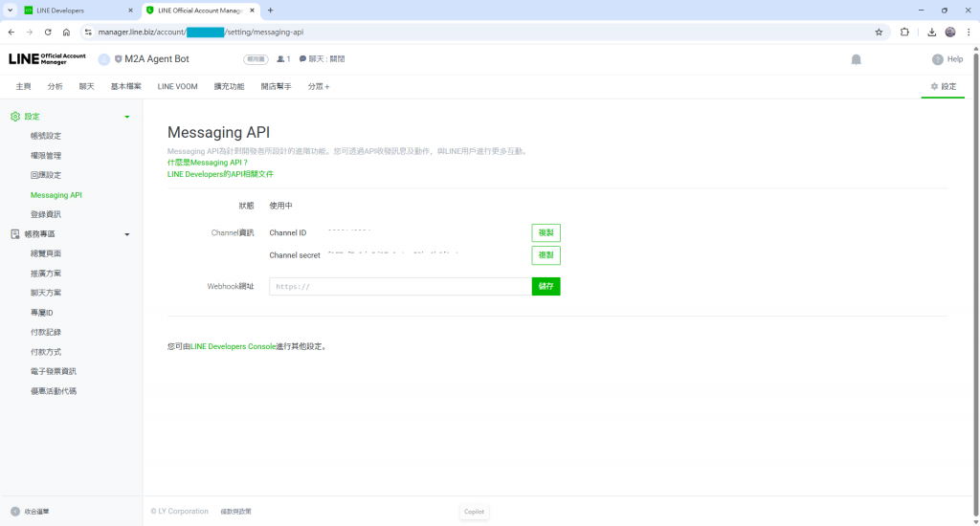Open tab search chevron in browser
This screenshot has width=980, height=526.
coord(10,10)
